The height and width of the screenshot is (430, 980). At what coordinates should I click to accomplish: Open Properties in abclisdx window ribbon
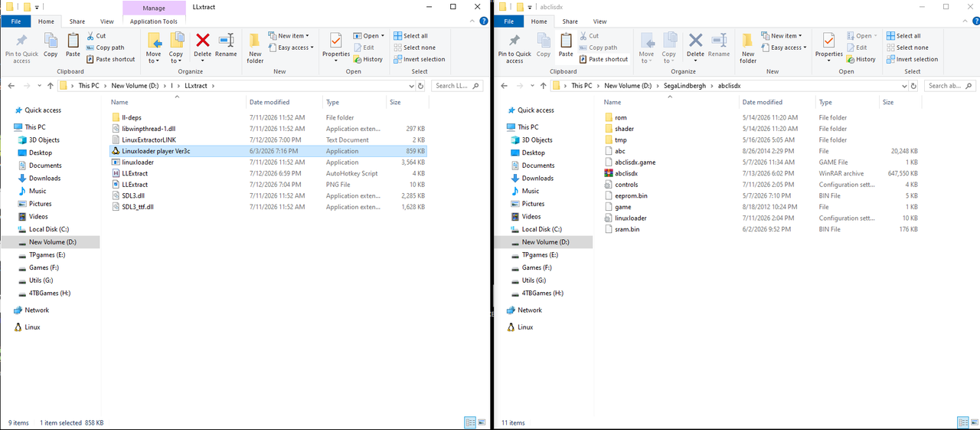[x=828, y=45]
